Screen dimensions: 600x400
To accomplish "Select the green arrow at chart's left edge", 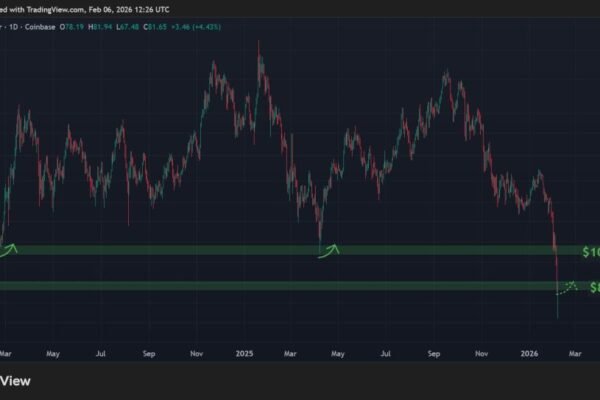I will pyautogui.click(x=8, y=248).
